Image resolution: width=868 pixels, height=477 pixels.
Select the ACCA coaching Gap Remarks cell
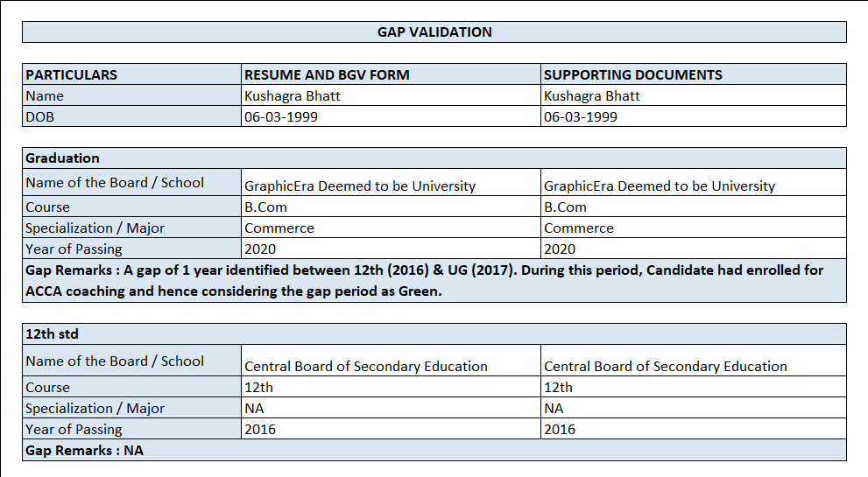tap(434, 281)
